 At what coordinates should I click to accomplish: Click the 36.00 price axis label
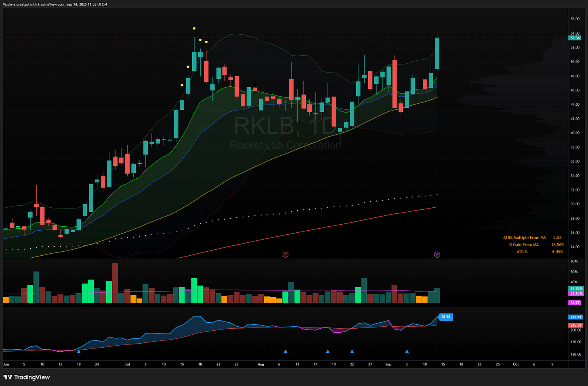point(575,161)
